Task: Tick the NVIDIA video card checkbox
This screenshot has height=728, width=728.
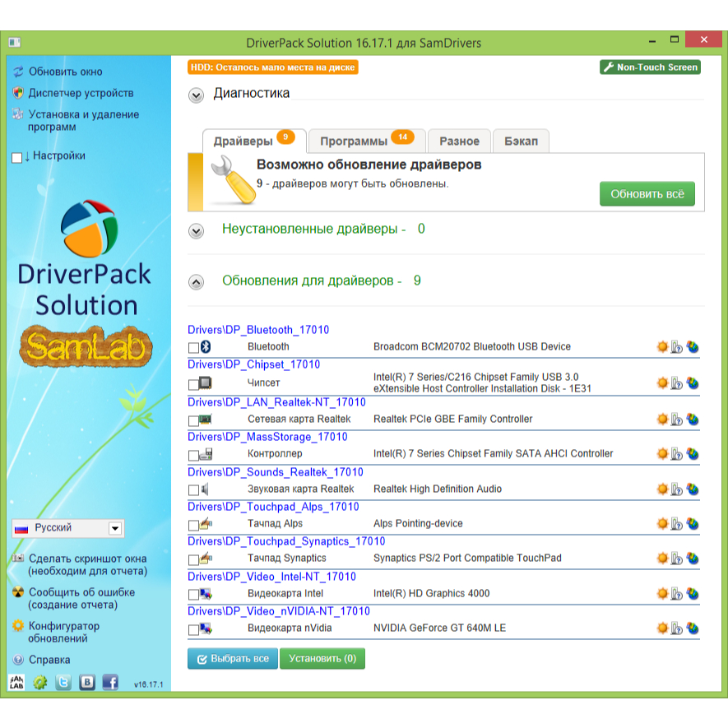Action: pyautogui.click(x=193, y=630)
